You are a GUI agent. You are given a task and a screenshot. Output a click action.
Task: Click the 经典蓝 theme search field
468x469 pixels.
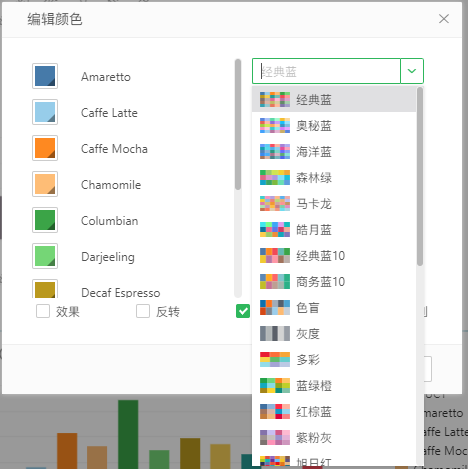(326, 71)
